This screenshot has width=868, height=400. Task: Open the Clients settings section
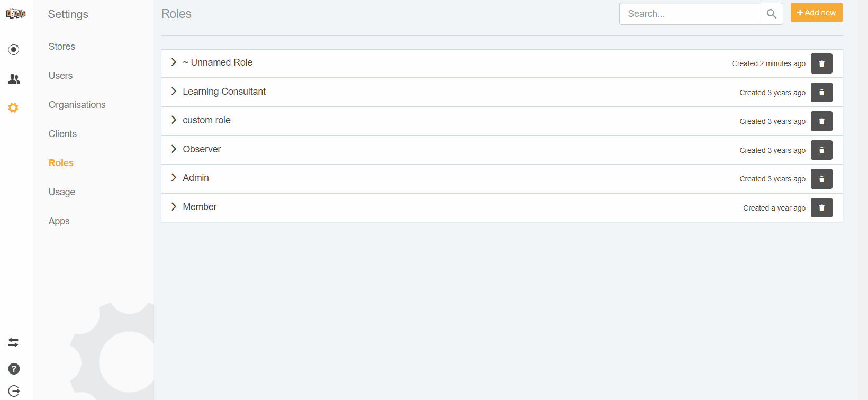(62, 134)
